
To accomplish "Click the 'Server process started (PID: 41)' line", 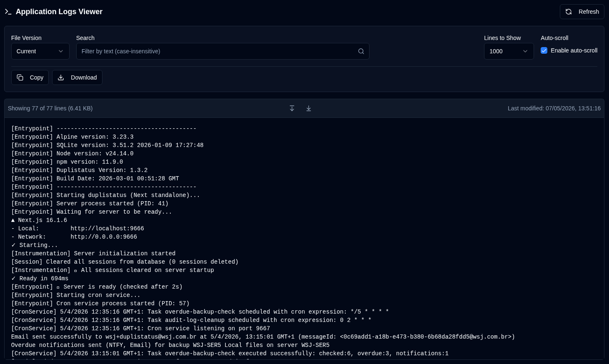I will pos(90,203).
